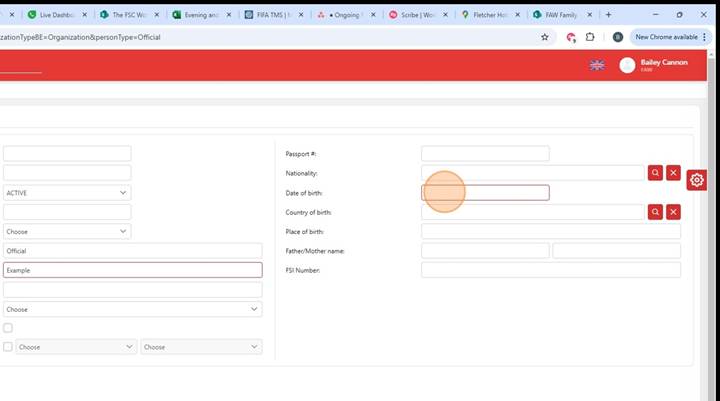
Task: Click the Mother name input field
Action: click(x=617, y=251)
